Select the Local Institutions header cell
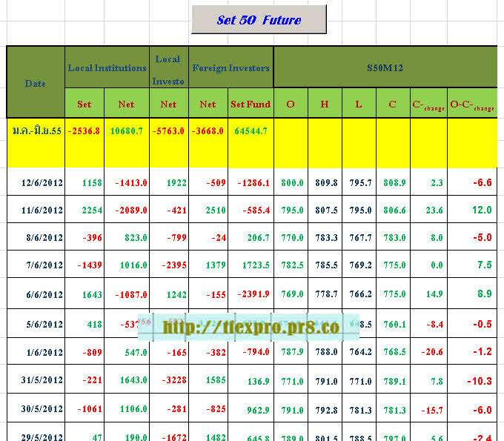The height and width of the screenshot is (441, 504). pyautogui.click(x=107, y=68)
